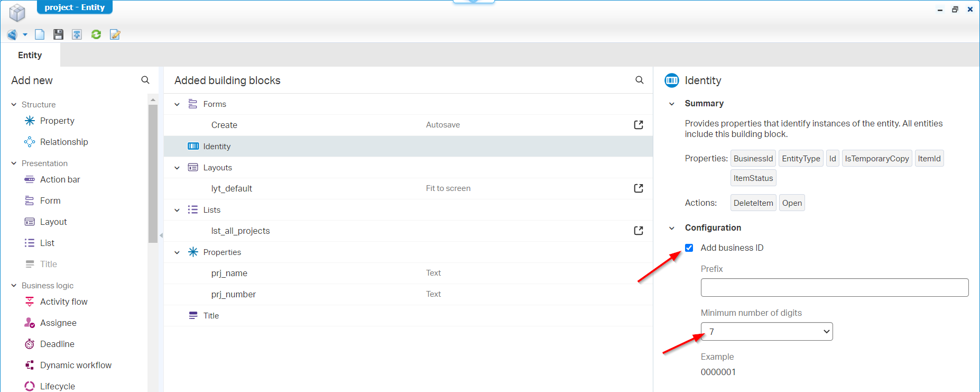Click the Prefix text field
980x392 pixels.
pyautogui.click(x=834, y=288)
